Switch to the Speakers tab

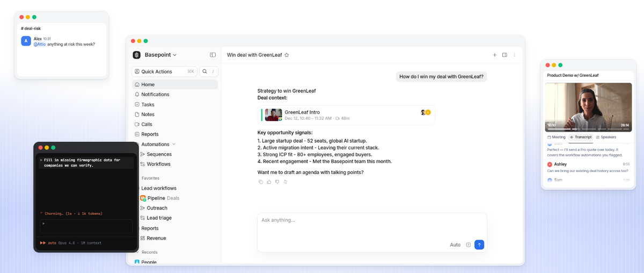(x=606, y=137)
